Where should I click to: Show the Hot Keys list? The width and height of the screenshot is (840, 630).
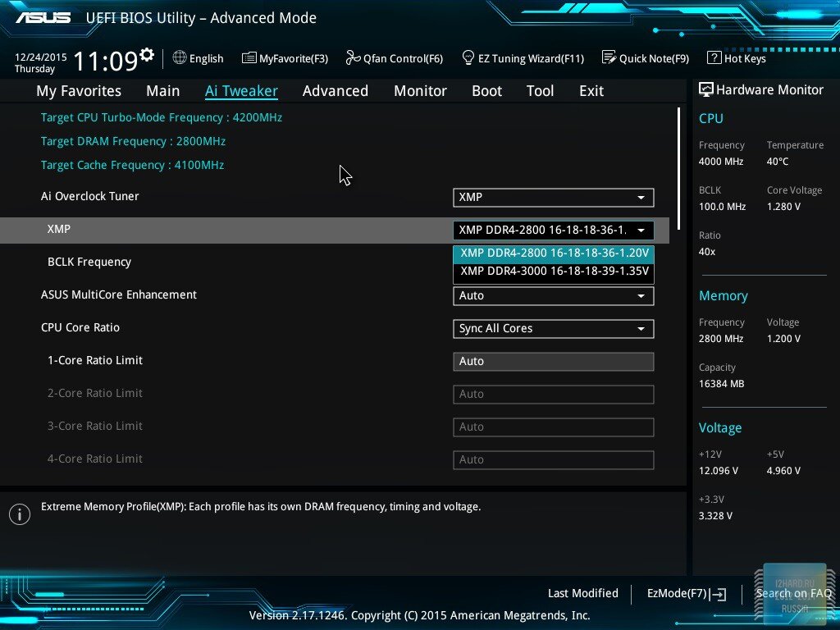coord(736,58)
